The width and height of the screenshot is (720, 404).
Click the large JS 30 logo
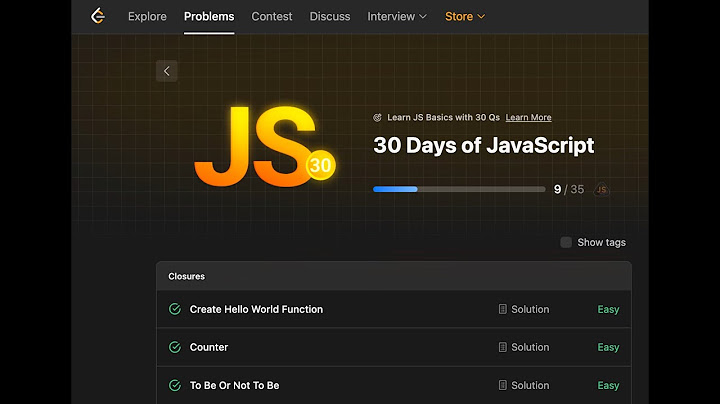[265, 146]
